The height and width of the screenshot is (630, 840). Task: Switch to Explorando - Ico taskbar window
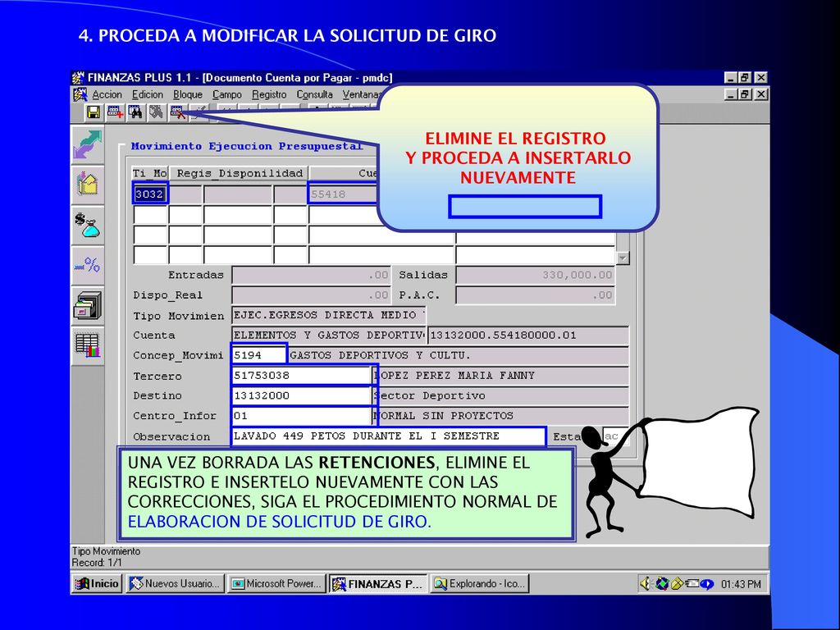coord(479,583)
